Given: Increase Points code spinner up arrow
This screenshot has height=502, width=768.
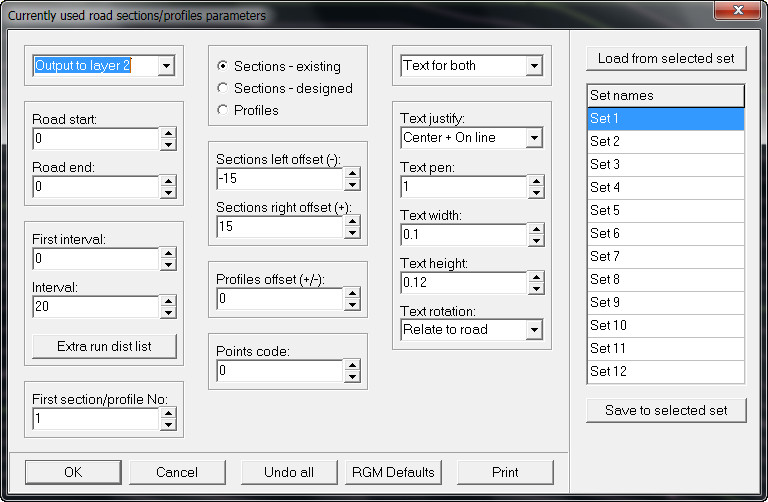Looking at the screenshot, I should (352, 365).
